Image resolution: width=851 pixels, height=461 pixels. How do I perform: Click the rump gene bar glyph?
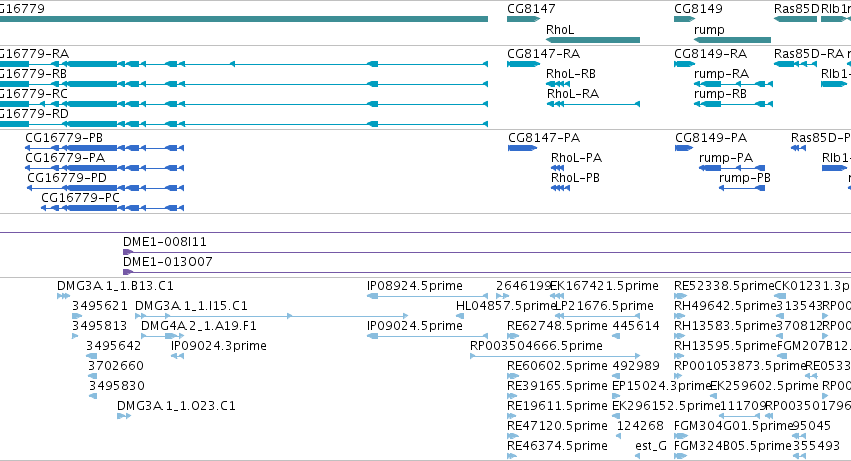point(732,40)
